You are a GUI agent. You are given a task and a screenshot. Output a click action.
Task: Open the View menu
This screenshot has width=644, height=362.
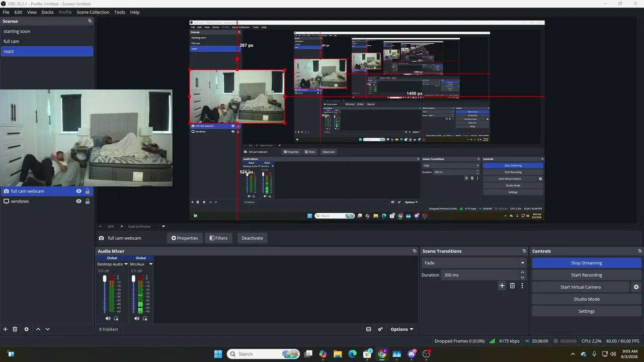tap(32, 12)
